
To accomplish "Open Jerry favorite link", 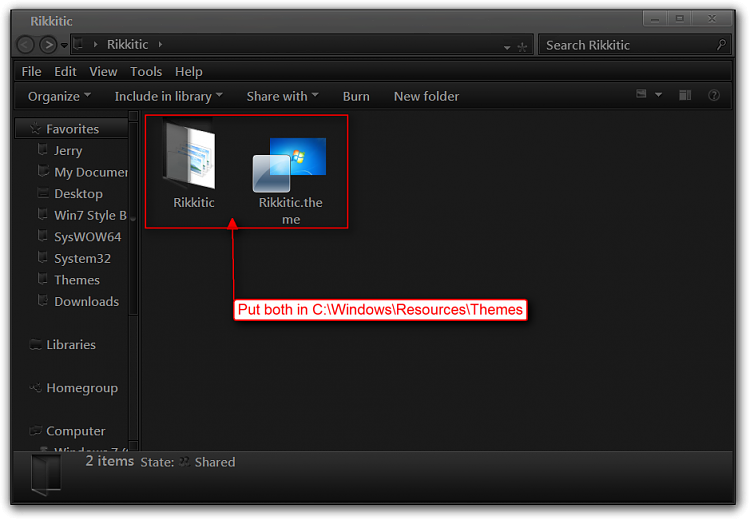I will tap(68, 151).
